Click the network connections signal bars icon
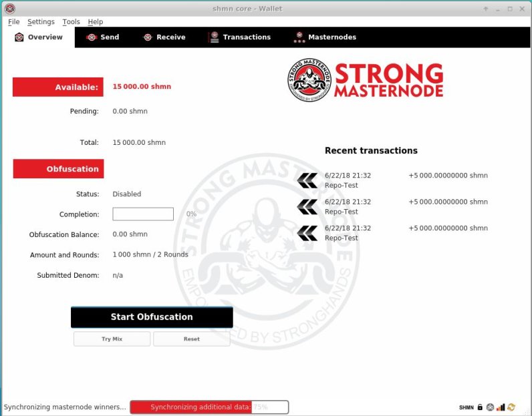The image size is (532, 416). (x=501, y=407)
